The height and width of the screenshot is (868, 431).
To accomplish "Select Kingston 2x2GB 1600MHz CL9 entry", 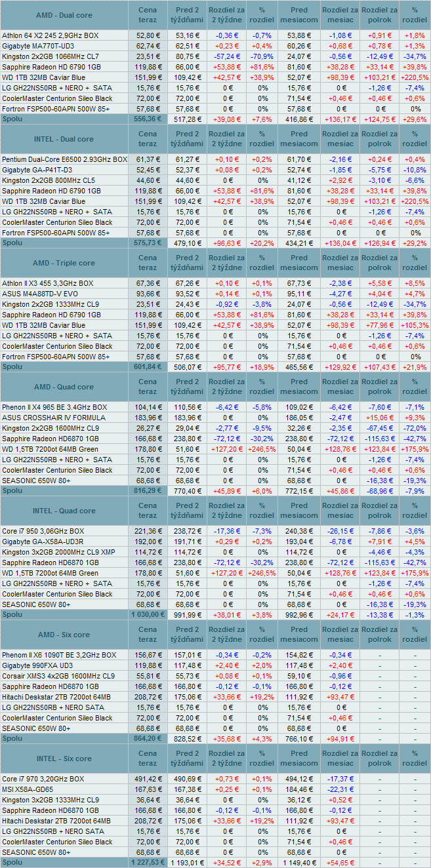I will pyautogui.click(x=51, y=428).
